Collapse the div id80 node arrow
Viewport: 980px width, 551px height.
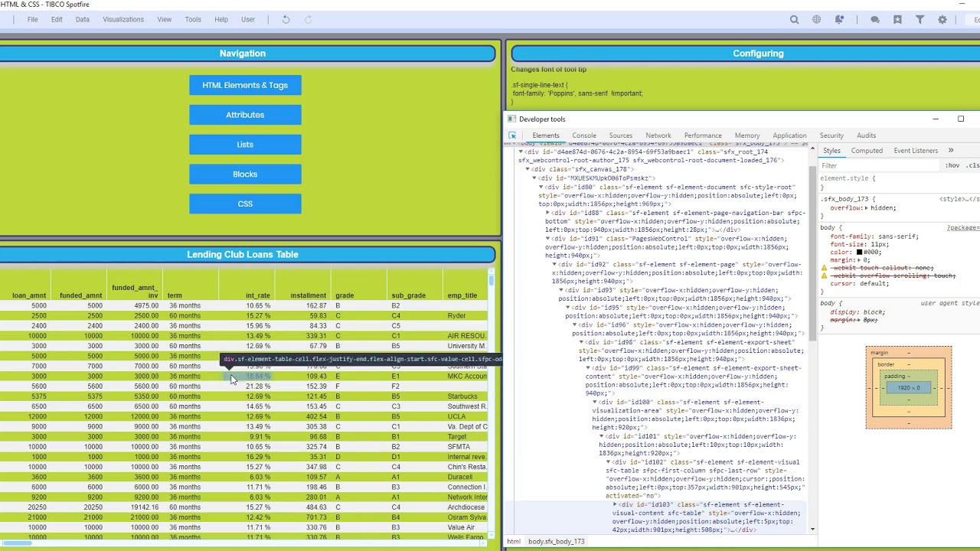[x=541, y=187]
